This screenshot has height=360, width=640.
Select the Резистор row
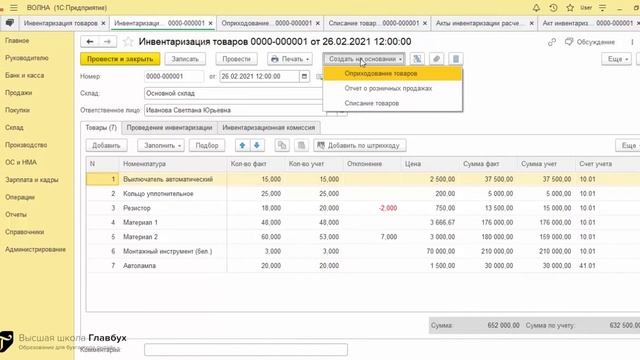(x=363, y=208)
